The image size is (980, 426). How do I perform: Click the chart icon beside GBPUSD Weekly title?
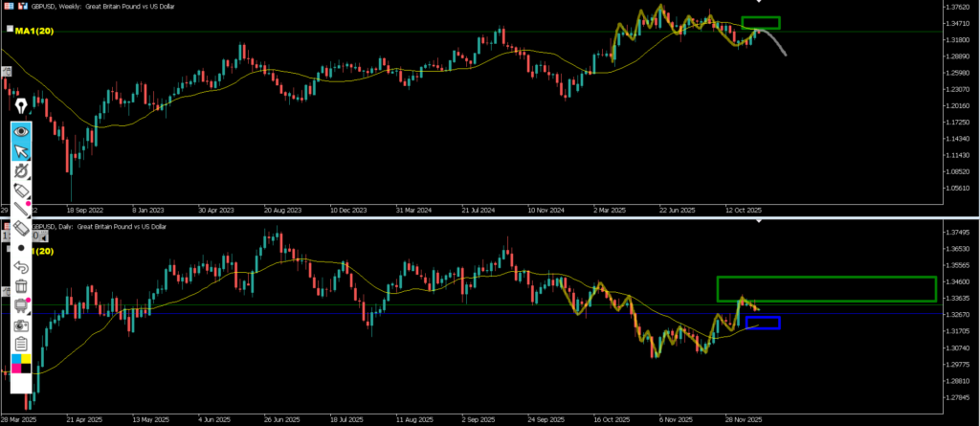21,6
